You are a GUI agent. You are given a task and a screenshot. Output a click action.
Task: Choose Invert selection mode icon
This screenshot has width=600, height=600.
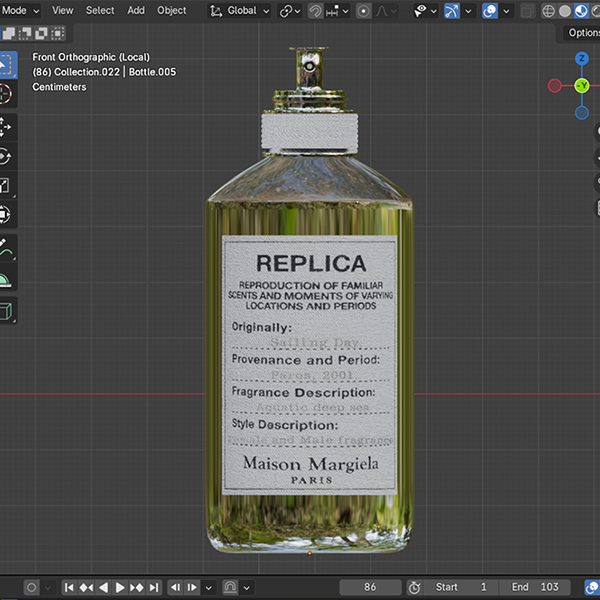(x=41, y=33)
